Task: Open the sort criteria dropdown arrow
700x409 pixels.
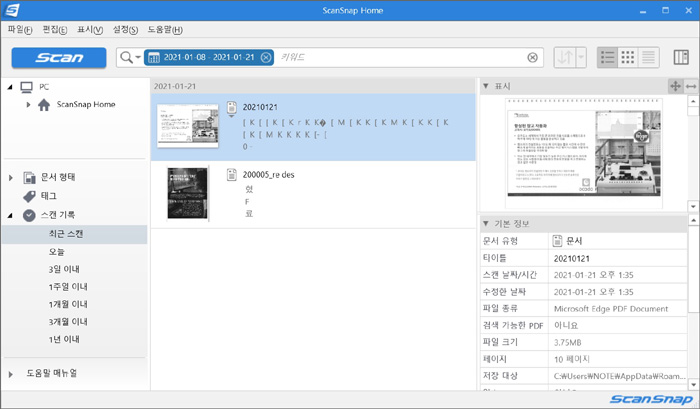Action: pos(581,58)
